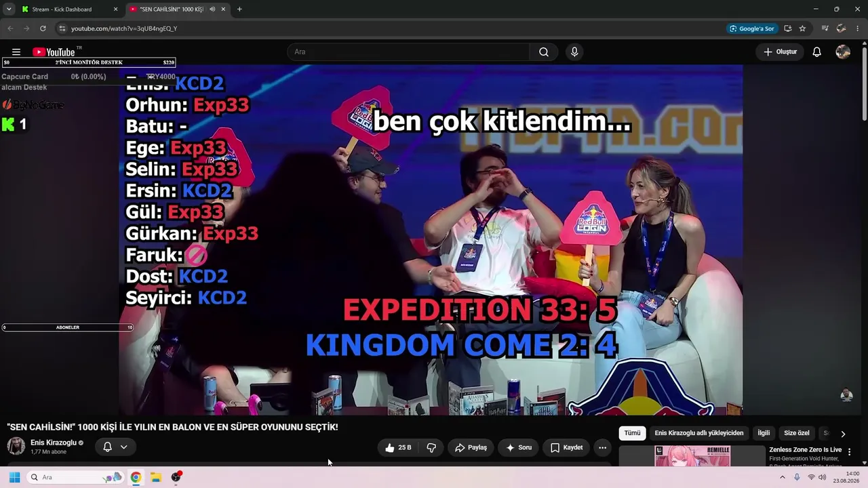Open the Chrome profile avatar
Viewport: 868px width, 488px height.
point(841,28)
